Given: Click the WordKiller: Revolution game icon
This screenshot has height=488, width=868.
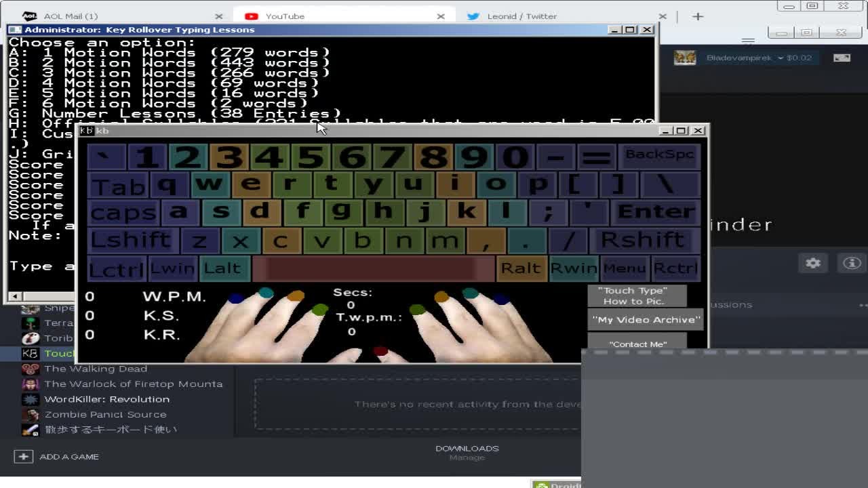Looking at the screenshot, I should coord(30,399).
